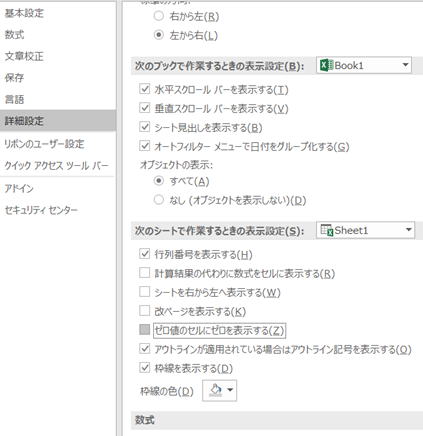Disable シート見出しを表示する checkbox
The image size is (423, 436).
(x=144, y=127)
